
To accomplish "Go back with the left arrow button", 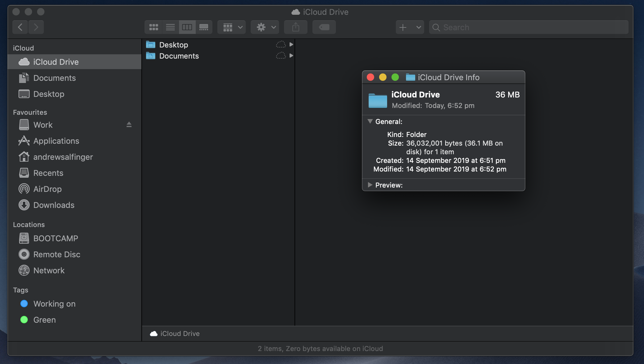I will (20, 27).
